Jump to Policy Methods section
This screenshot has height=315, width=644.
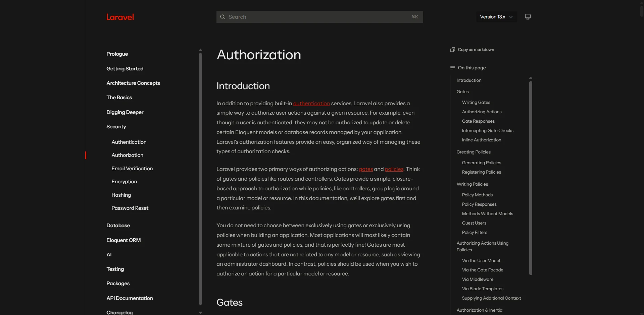477,195
